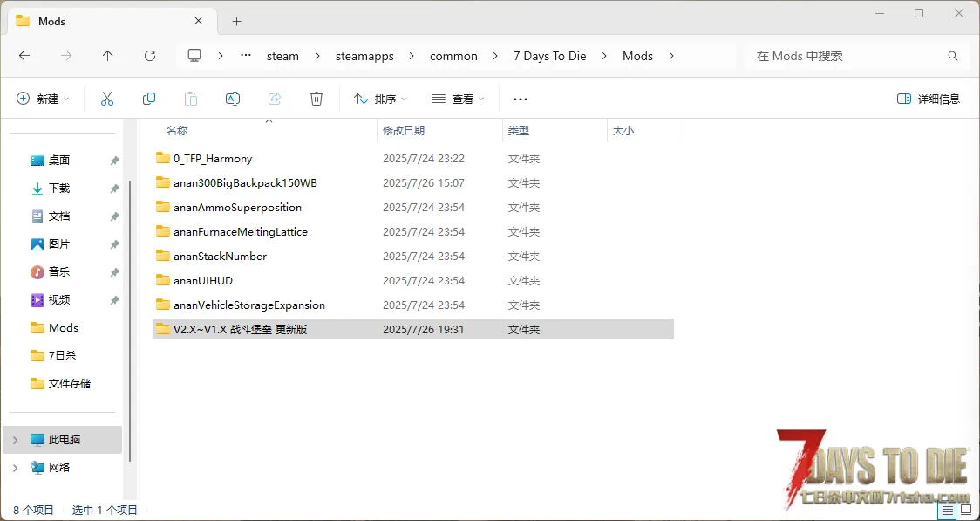The width and height of the screenshot is (980, 521).
Task: Open the three-dots more options menu
Action: click(521, 99)
